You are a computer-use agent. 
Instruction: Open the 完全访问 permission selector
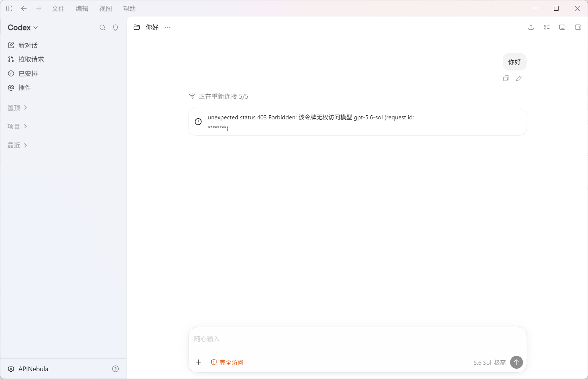tap(227, 362)
